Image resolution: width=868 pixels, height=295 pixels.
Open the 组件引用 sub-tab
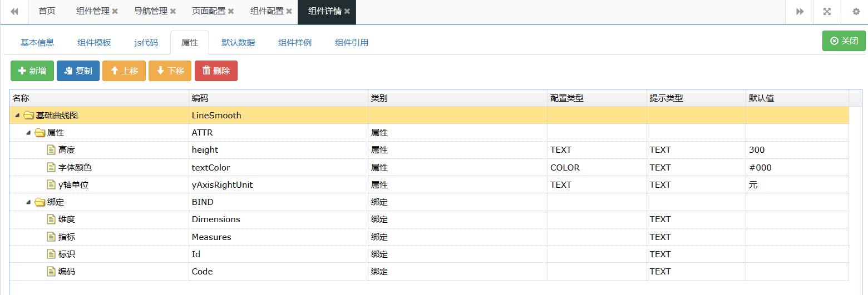[352, 42]
